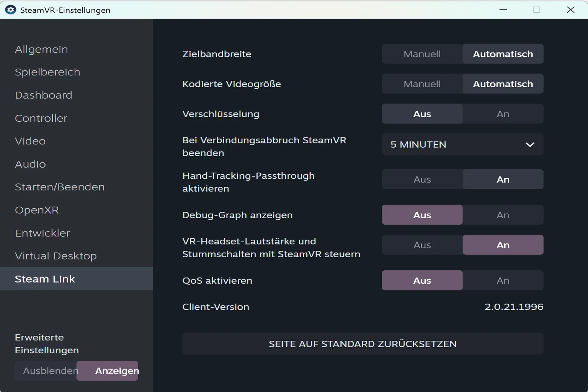Click the Debug-Graph anzeigen label

238,215
